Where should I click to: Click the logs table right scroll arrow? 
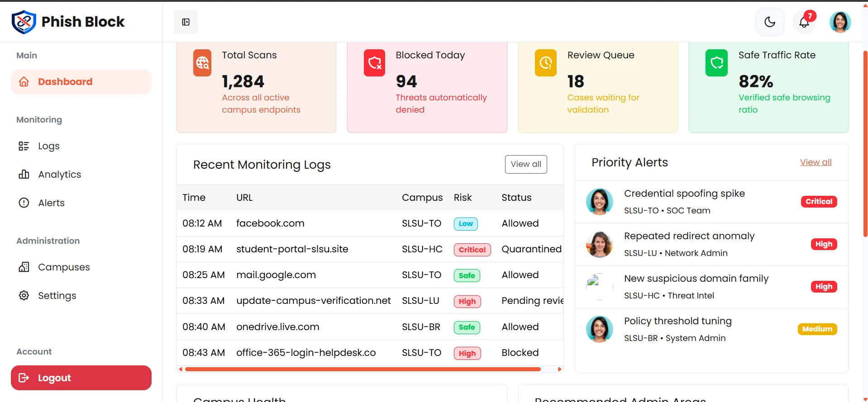click(560, 369)
